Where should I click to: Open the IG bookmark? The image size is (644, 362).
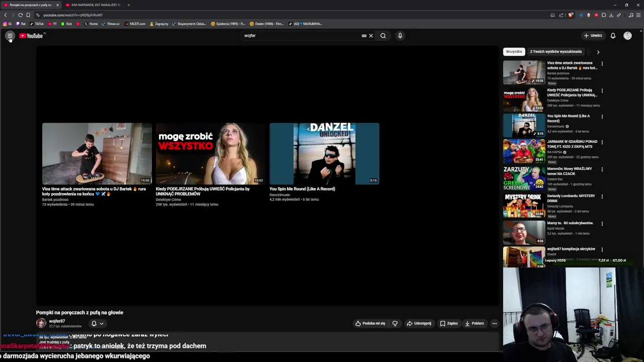(8, 24)
